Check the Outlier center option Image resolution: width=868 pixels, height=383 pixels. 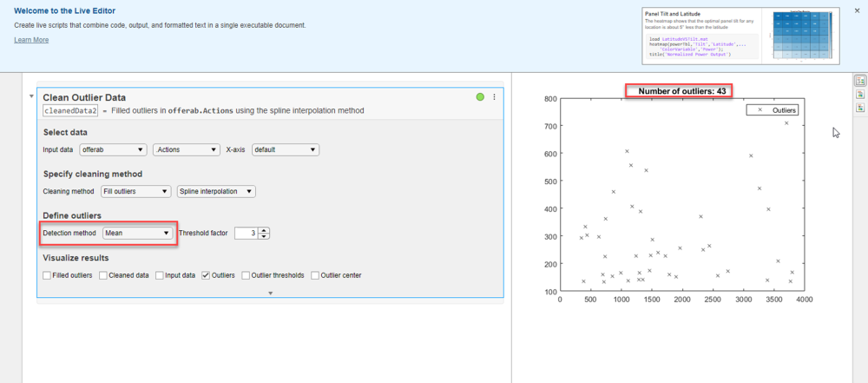[315, 275]
